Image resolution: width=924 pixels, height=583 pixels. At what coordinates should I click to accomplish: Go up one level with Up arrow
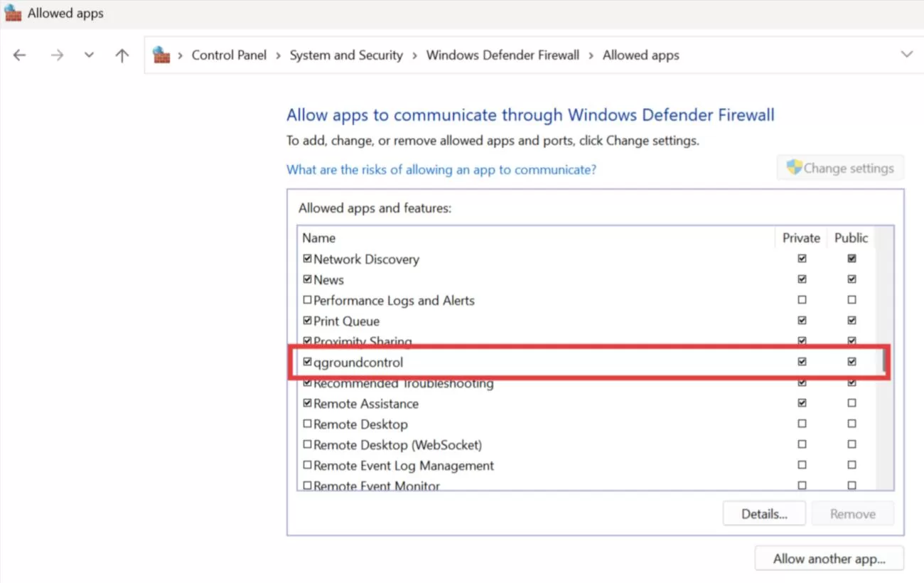[x=122, y=55]
